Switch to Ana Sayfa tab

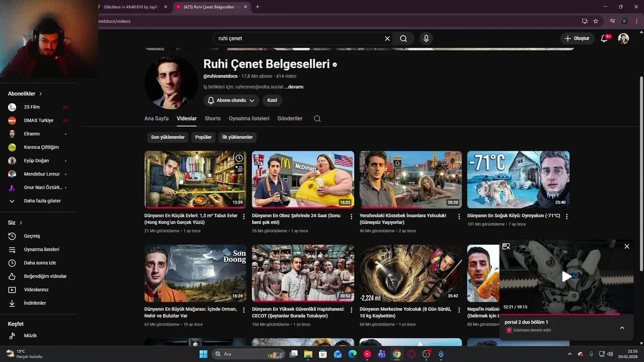coord(156,119)
